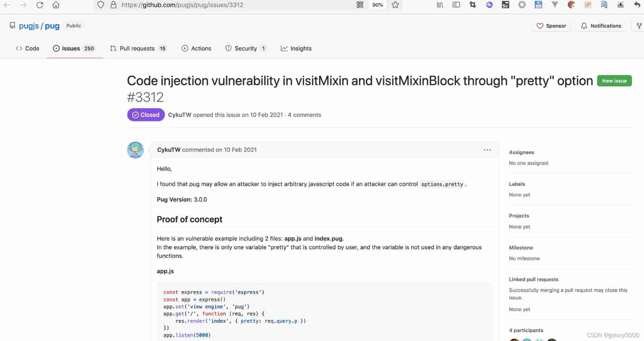
Task: Open the grey V extension icon
Action: click(555, 5)
